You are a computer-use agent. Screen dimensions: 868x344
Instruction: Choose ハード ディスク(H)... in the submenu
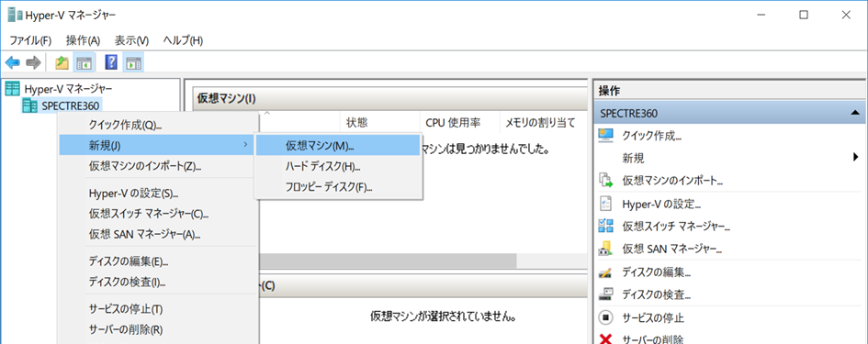coord(338,166)
